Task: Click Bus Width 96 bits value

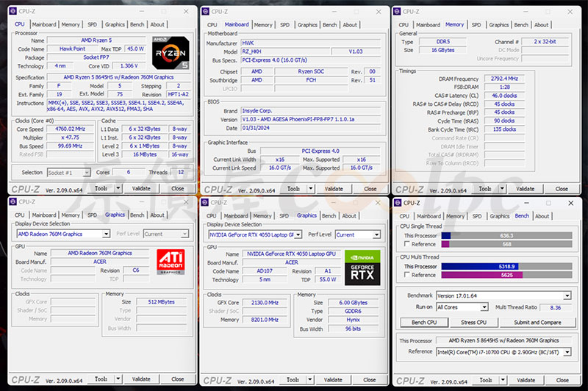Action: point(354,329)
